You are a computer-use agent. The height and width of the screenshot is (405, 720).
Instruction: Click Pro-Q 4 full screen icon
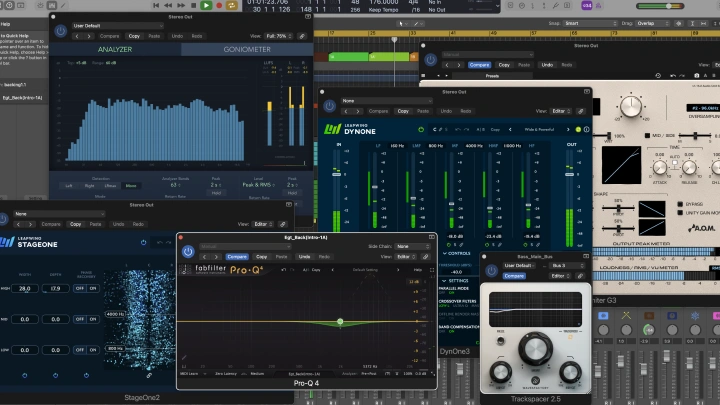point(432,270)
